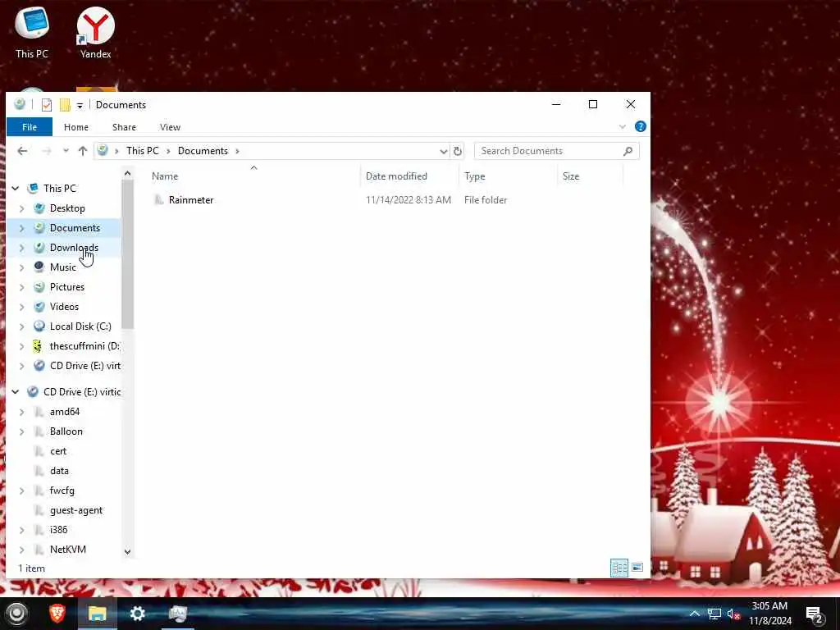
Task: Click navigation pane scroll down arrow
Action: click(x=127, y=551)
